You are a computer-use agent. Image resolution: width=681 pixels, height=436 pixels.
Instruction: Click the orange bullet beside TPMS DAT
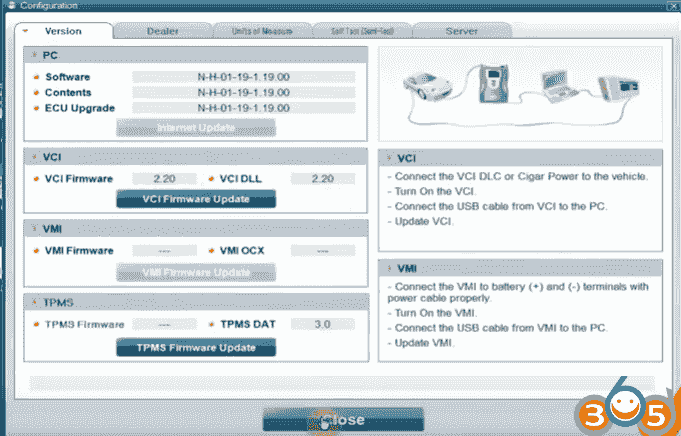[x=212, y=325]
